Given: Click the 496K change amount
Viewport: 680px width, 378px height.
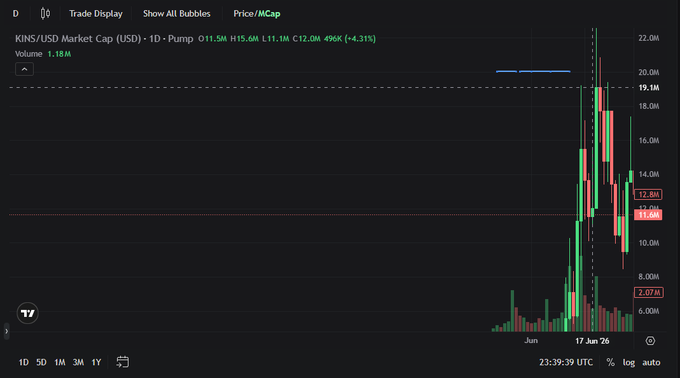Looking at the screenshot, I should point(333,39).
